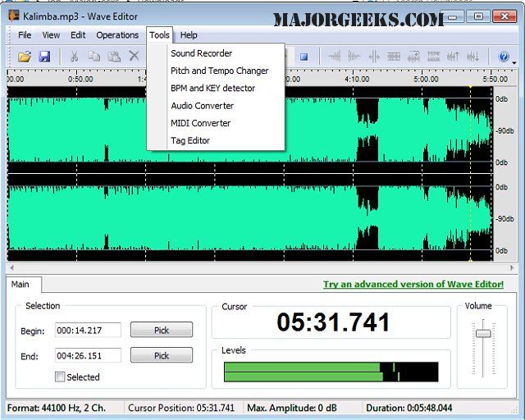Click the 4:10.00 mark on the time ruler
Screen dimensions: 525x420
click(x=357, y=80)
